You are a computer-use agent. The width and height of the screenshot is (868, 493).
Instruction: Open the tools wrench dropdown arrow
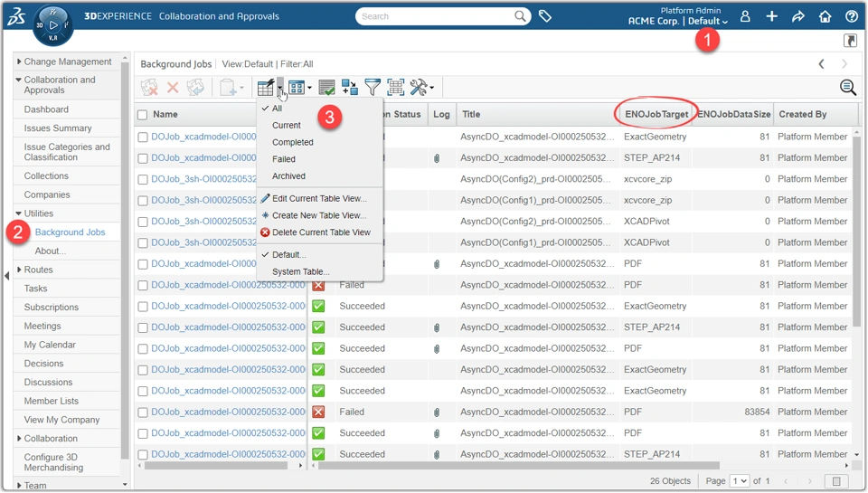(x=432, y=88)
